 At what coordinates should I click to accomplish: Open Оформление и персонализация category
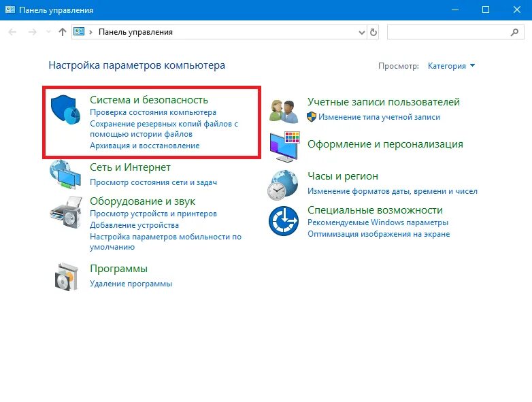(x=386, y=144)
